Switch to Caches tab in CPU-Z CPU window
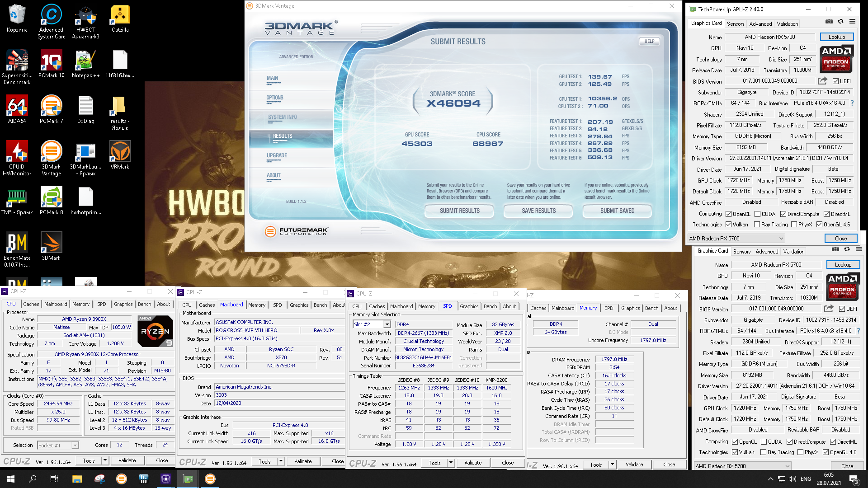The height and width of the screenshot is (488, 868). (31, 304)
